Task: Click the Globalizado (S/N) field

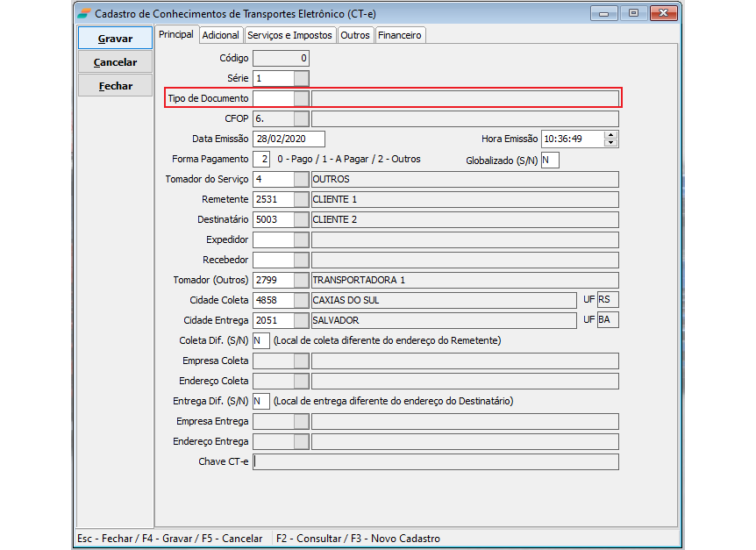Action: [x=550, y=160]
